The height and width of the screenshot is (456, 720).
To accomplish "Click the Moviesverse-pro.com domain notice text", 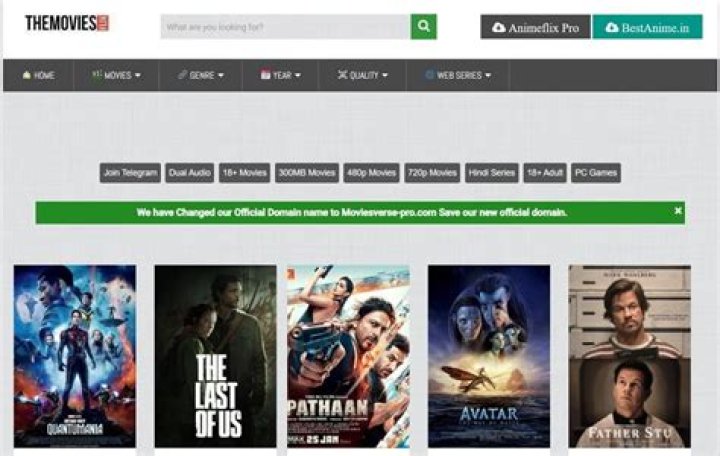I will click(352, 213).
